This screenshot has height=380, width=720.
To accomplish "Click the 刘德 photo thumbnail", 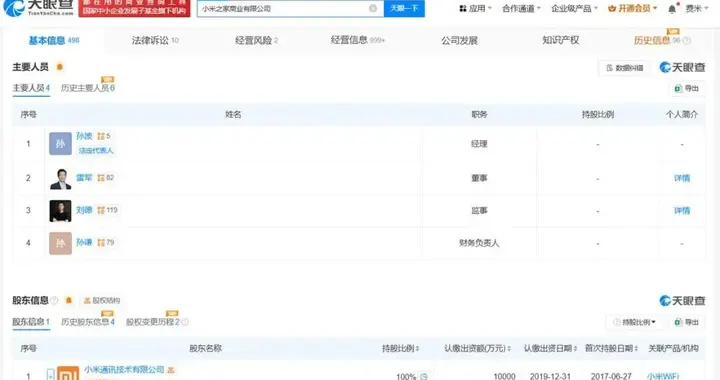I will click(61, 211).
